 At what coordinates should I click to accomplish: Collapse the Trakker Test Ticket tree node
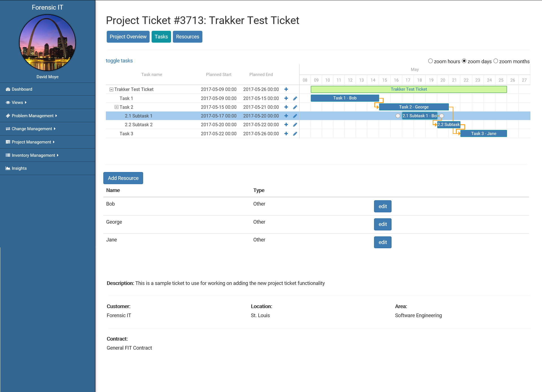click(111, 90)
